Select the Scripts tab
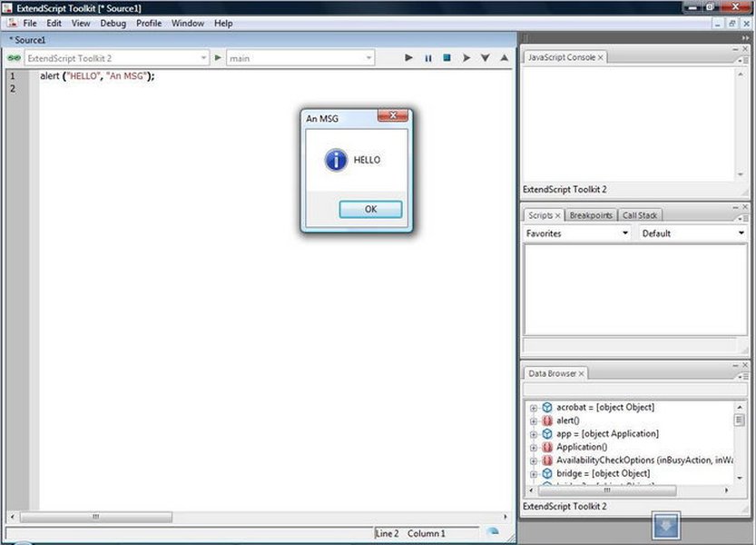 pyautogui.click(x=540, y=215)
